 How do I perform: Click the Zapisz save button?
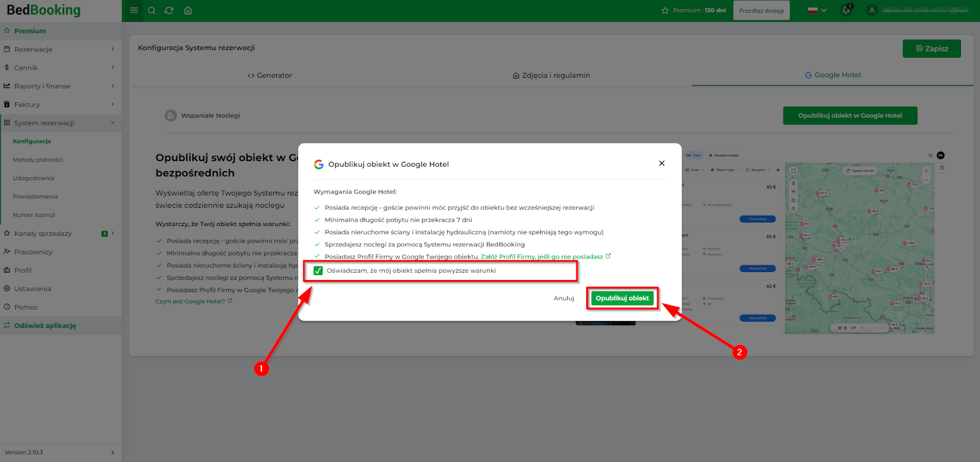(x=932, y=48)
